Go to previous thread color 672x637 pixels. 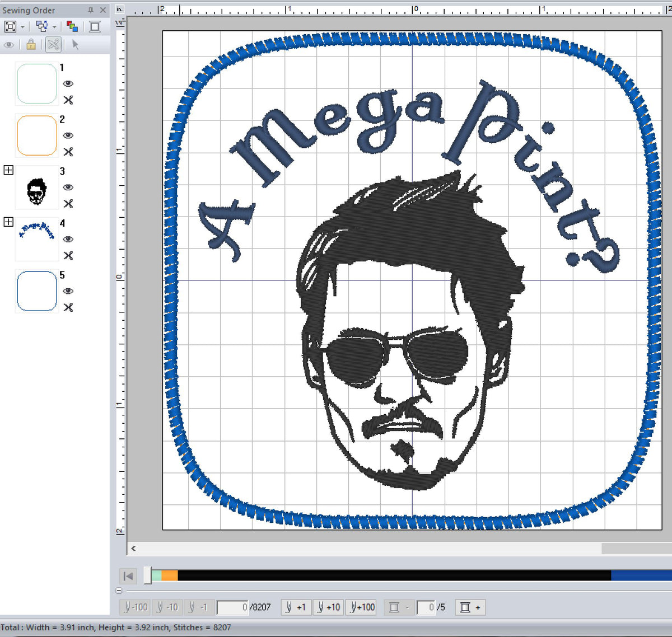pos(399,607)
